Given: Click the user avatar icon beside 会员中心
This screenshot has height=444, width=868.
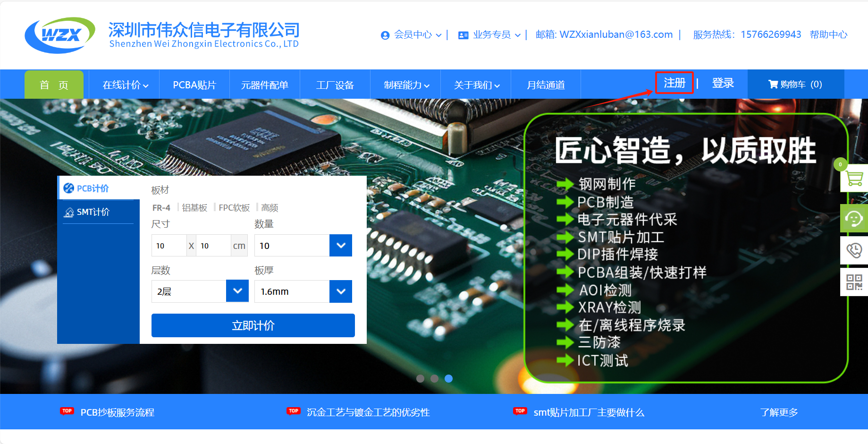Looking at the screenshot, I should pos(385,34).
